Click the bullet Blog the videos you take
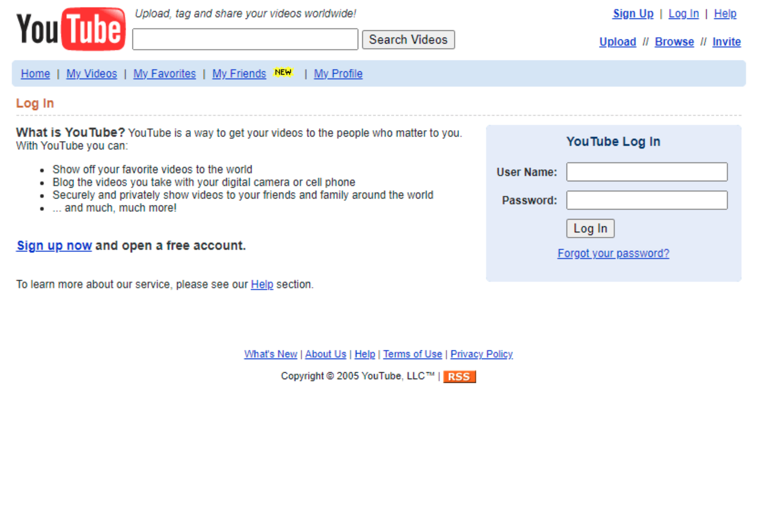Image resolution: width=757 pixels, height=532 pixels. 204,182
